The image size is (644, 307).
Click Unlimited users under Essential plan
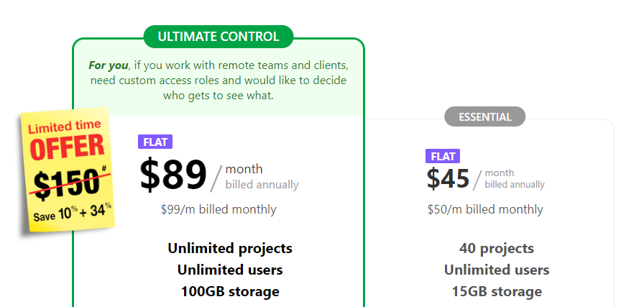click(497, 270)
